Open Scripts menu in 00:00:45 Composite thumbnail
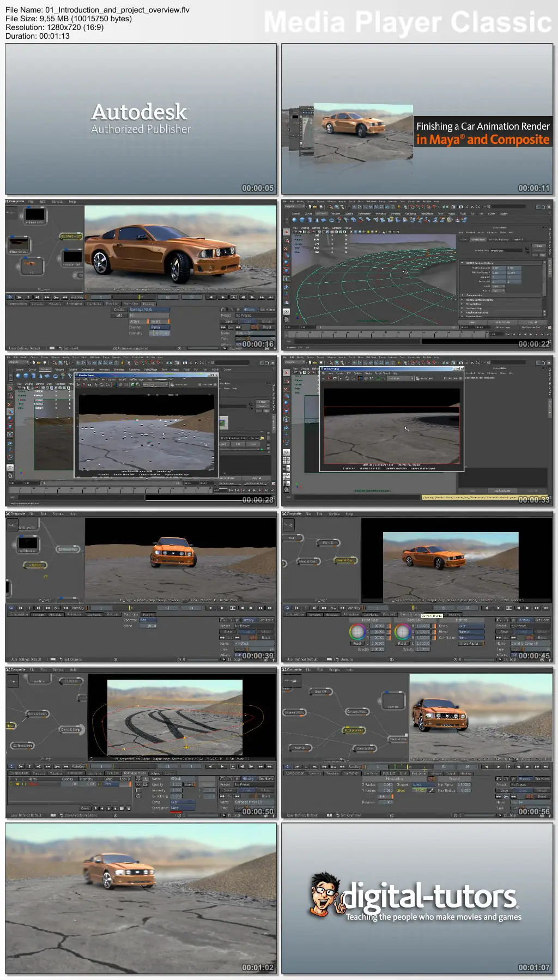This screenshot has width=558, height=980. 334,513
